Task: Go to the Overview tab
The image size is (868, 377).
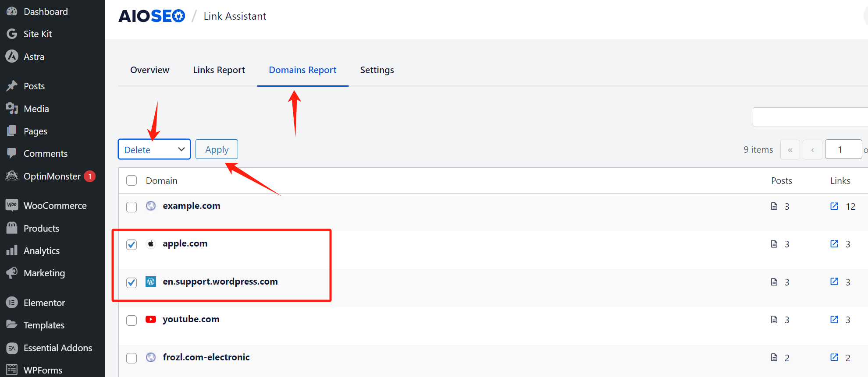Action: tap(149, 70)
